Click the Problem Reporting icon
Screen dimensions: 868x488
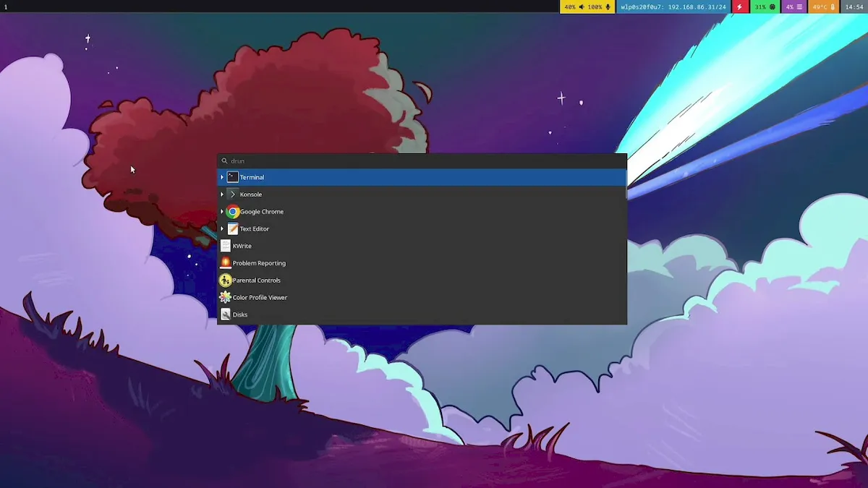[x=225, y=263]
